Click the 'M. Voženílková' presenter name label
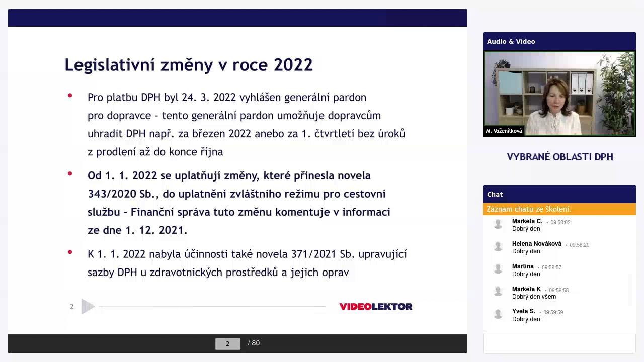This screenshot has height=362, width=644. (504, 131)
